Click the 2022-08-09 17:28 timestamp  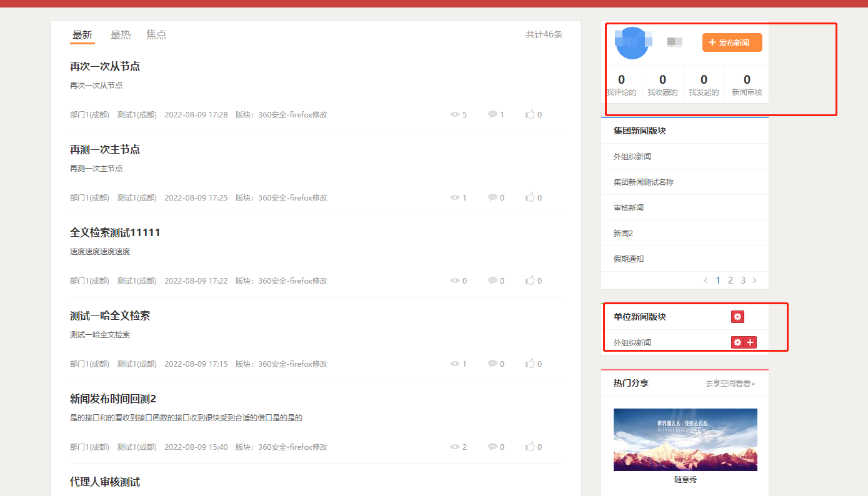196,114
